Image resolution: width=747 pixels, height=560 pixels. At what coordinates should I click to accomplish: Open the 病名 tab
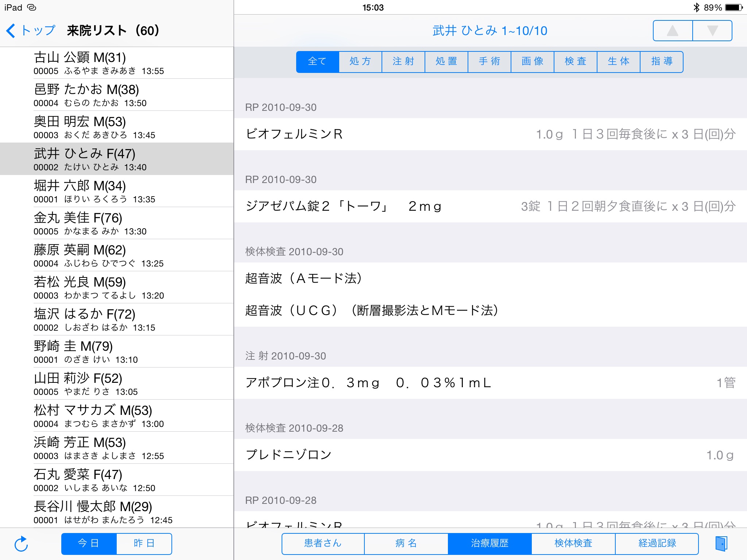click(x=406, y=544)
